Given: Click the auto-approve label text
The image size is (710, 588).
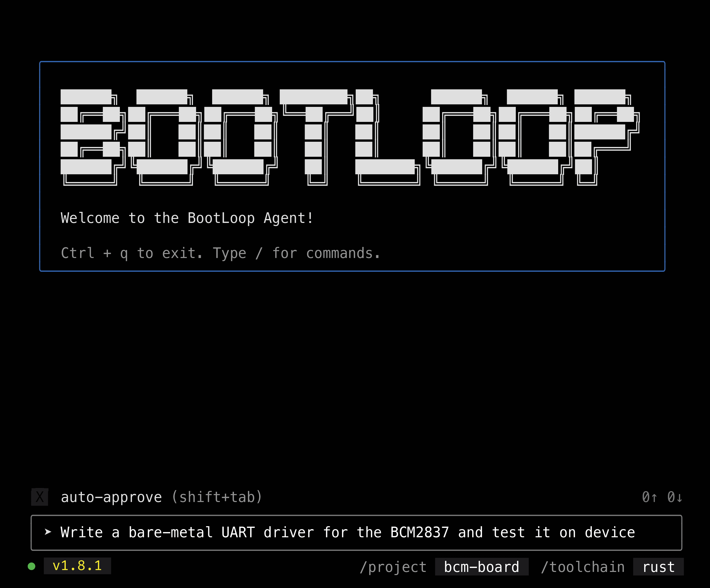Looking at the screenshot, I should [111, 497].
